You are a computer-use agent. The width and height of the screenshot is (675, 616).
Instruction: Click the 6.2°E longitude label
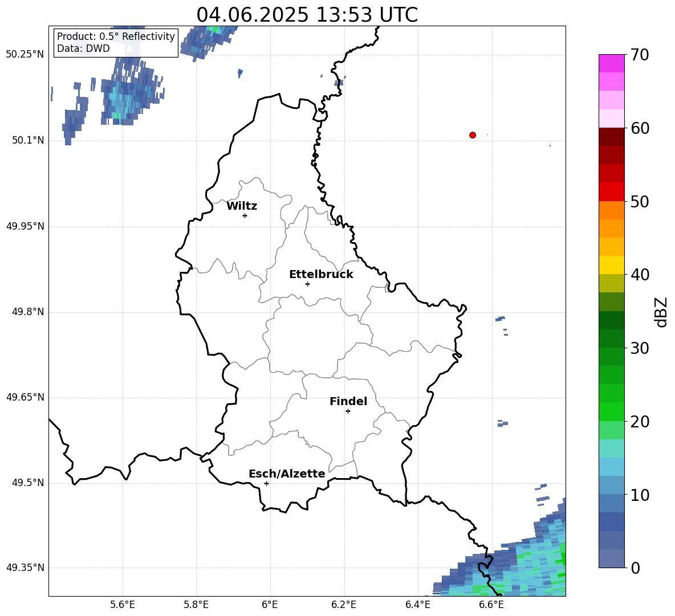tap(344, 605)
